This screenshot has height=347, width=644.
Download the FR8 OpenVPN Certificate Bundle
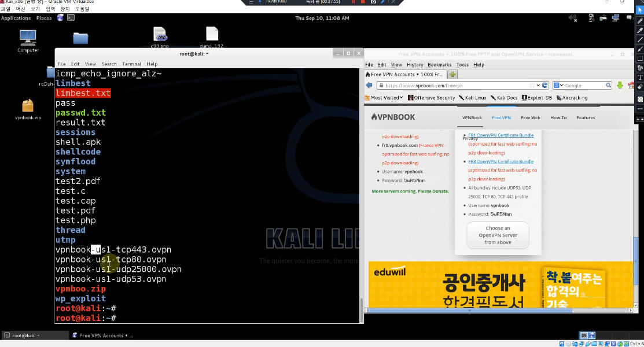tap(501, 161)
